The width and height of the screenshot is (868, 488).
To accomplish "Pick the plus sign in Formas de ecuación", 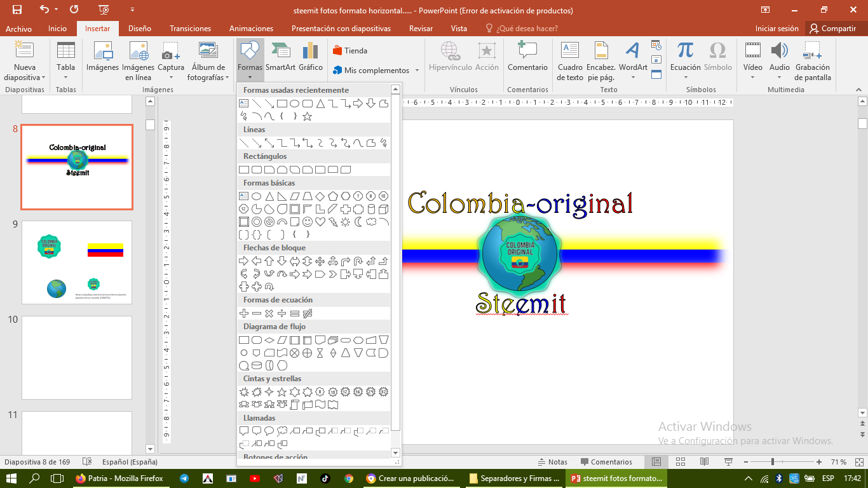I will pos(244,313).
